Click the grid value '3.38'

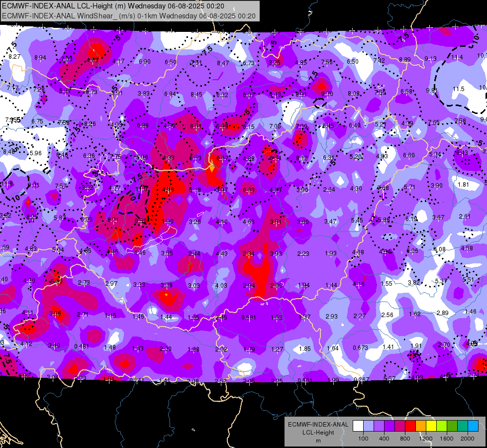click(167, 285)
